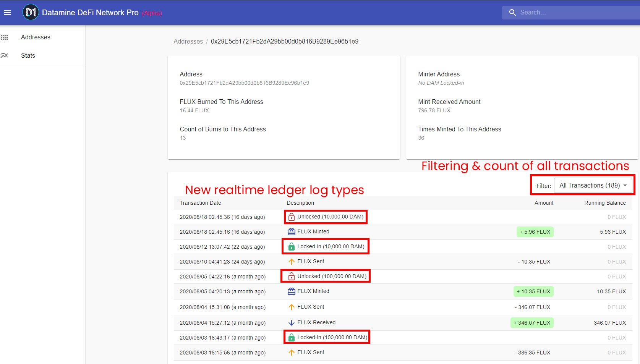Go to Addresses breadcrumb link
Image resolution: width=640 pixels, height=364 pixels.
tap(188, 41)
